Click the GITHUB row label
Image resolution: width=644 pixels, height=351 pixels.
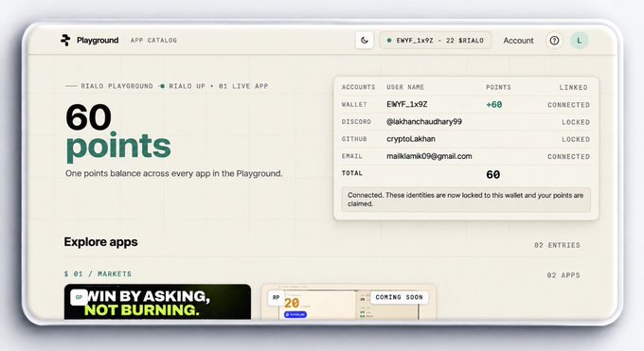(x=354, y=139)
